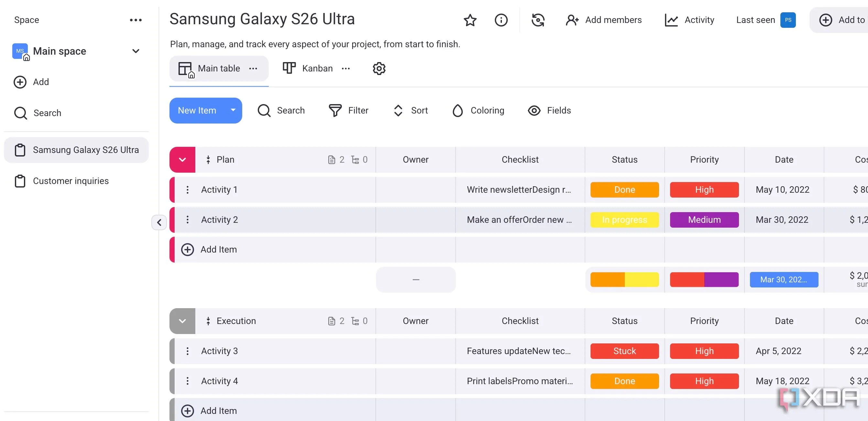The image size is (868, 421).
Task: Click the Mar 30 date summary pill
Action: click(784, 280)
